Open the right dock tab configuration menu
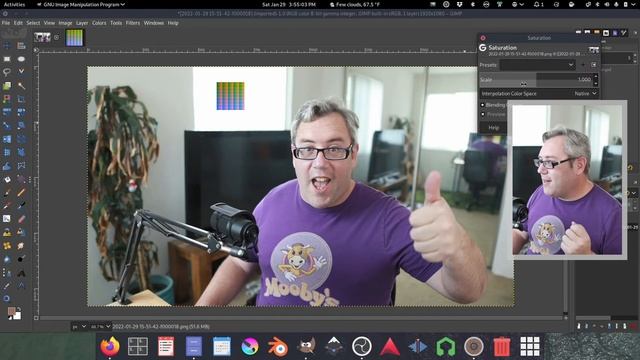Screen dimensions: 640x360 click(x=635, y=33)
